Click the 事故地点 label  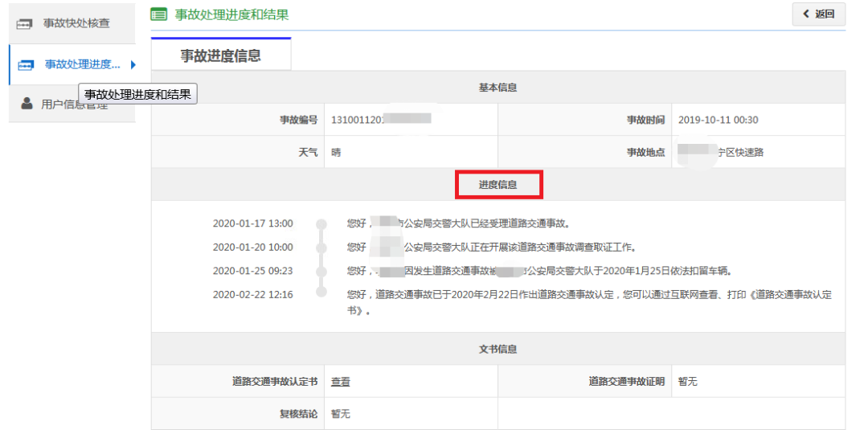click(x=645, y=152)
